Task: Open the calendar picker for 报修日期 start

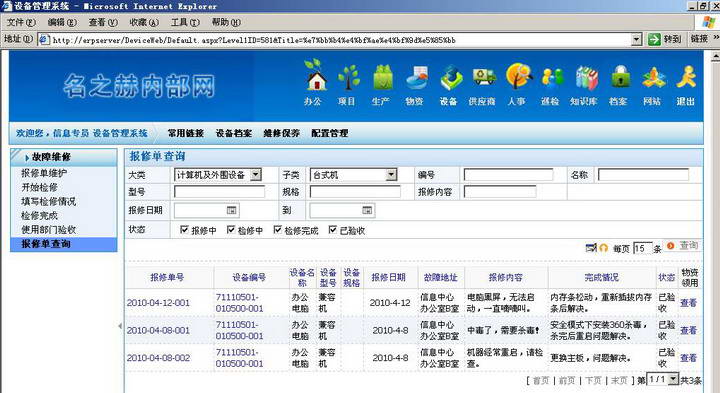Action: pos(231,210)
